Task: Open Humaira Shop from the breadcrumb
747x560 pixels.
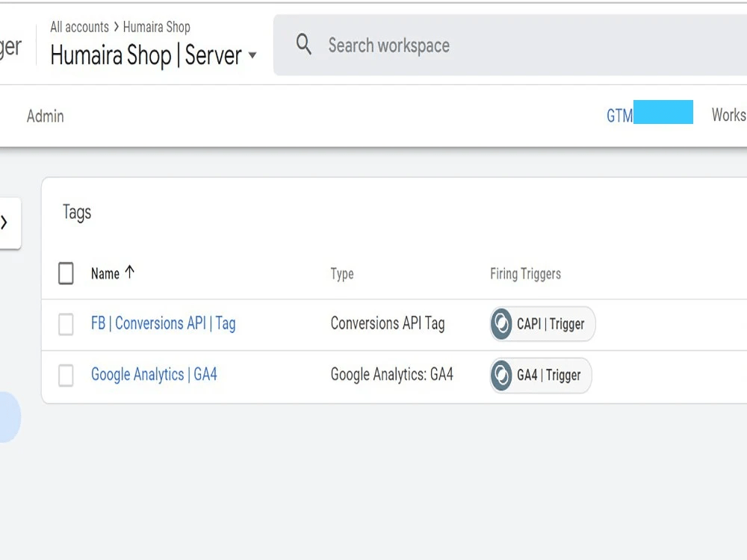Action: tap(157, 26)
